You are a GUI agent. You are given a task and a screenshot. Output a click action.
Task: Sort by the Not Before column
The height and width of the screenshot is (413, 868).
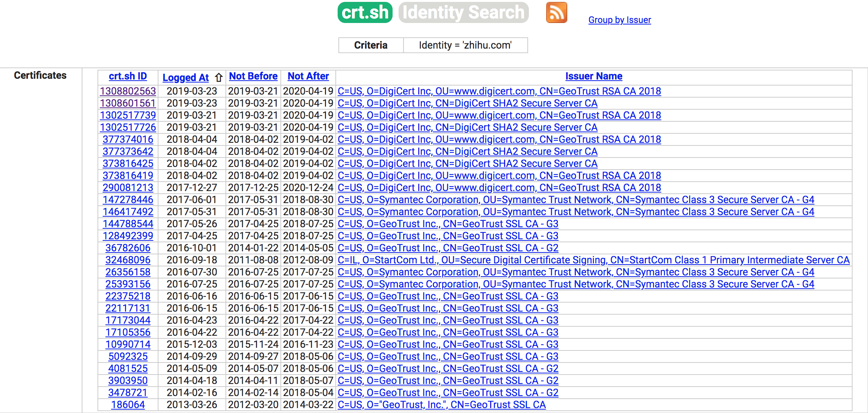pyautogui.click(x=253, y=76)
